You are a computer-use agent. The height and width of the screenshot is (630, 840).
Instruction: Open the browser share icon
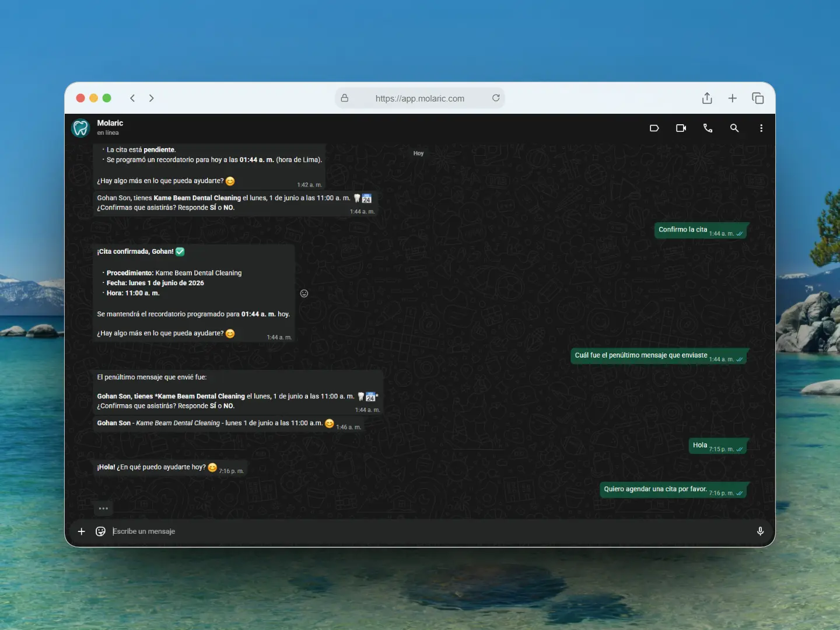[x=707, y=98]
